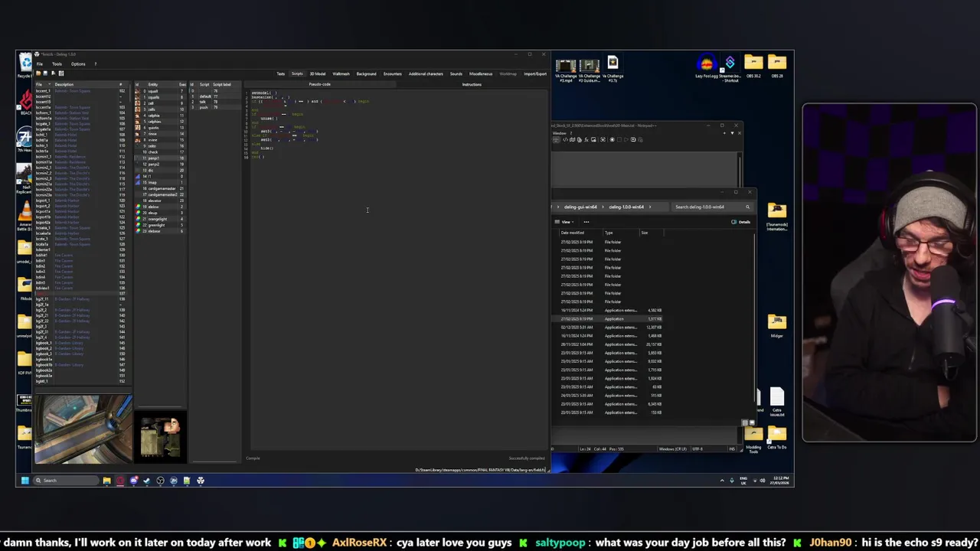
Task: Open the File menu in Deling
Action: pos(40,64)
